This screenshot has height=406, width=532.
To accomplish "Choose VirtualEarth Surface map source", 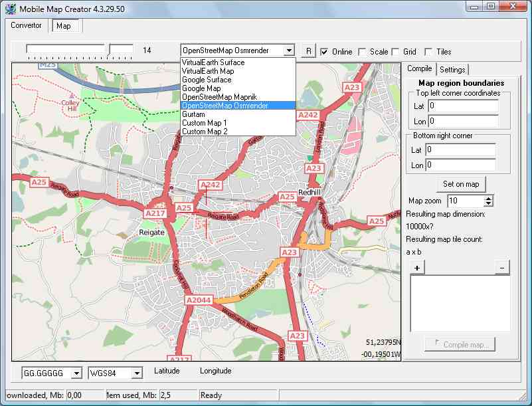I will pyautogui.click(x=213, y=62).
